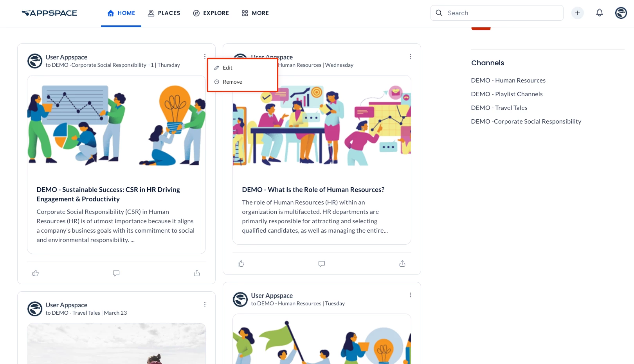Open the user profile avatar menu

coord(621,13)
